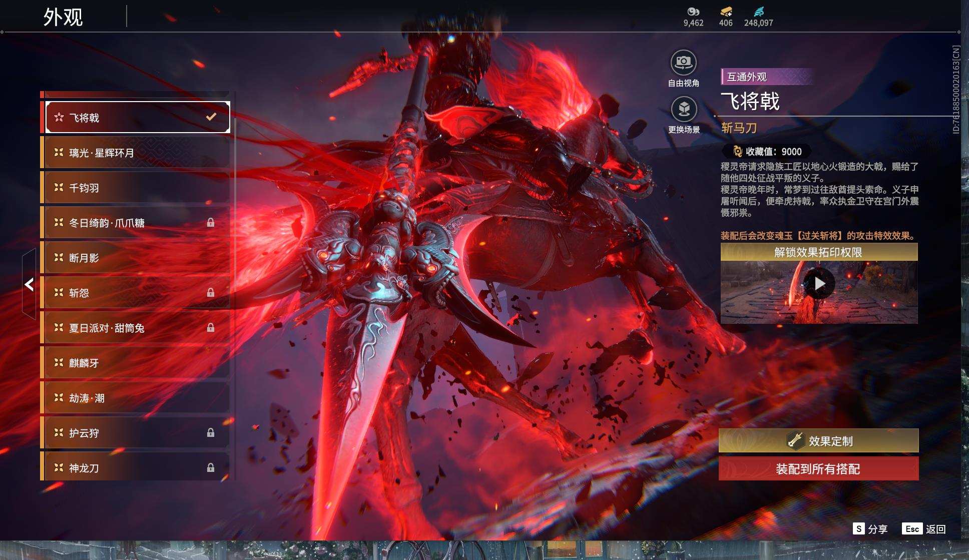Click the lock icon on 斩怨
Image resolution: width=969 pixels, height=560 pixels.
(211, 293)
